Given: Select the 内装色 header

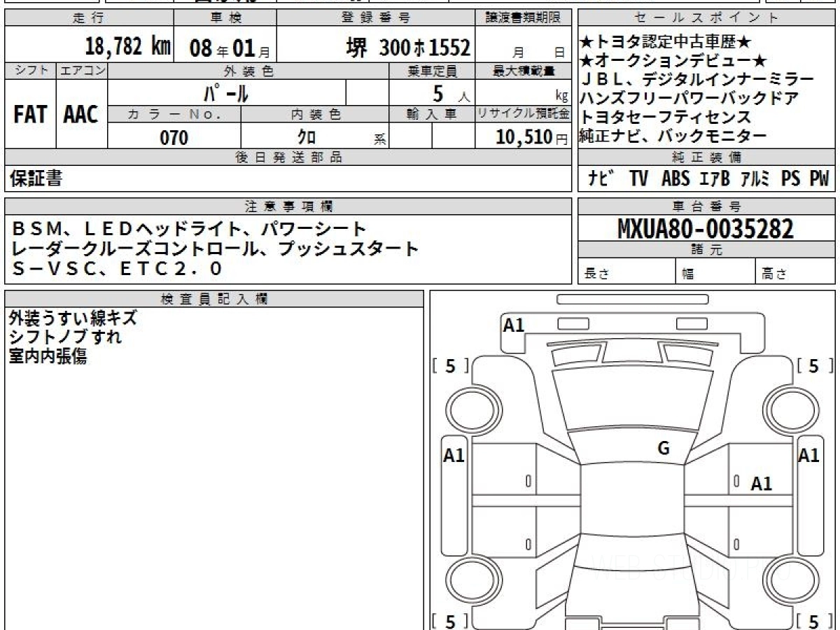Looking at the screenshot, I should 316,113.
